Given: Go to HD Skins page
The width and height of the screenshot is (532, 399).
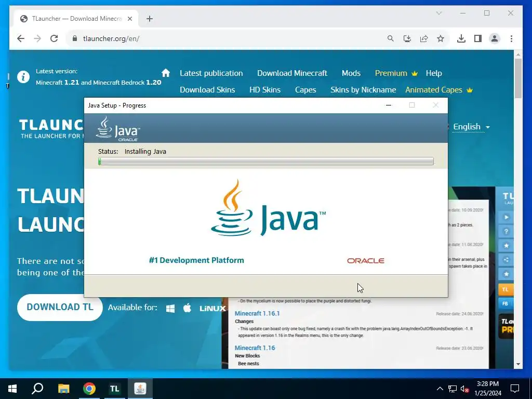Looking at the screenshot, I should 265,89.
